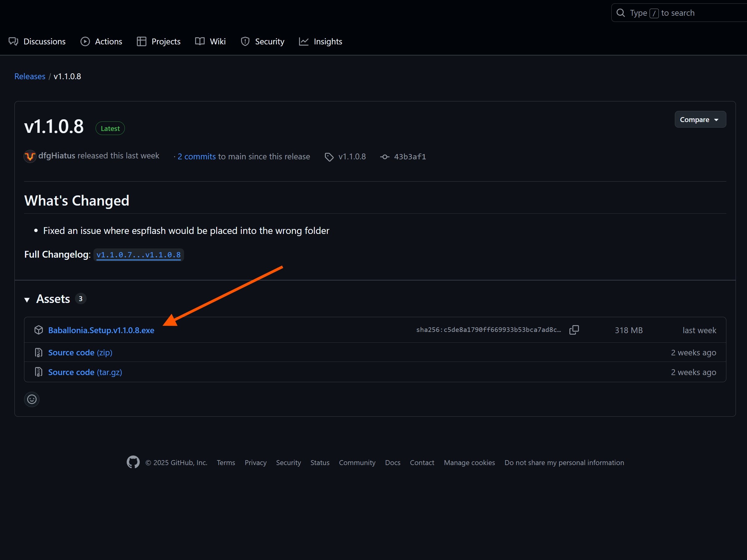
Task: Open the Compare dropdown
Action: [700, 120]
